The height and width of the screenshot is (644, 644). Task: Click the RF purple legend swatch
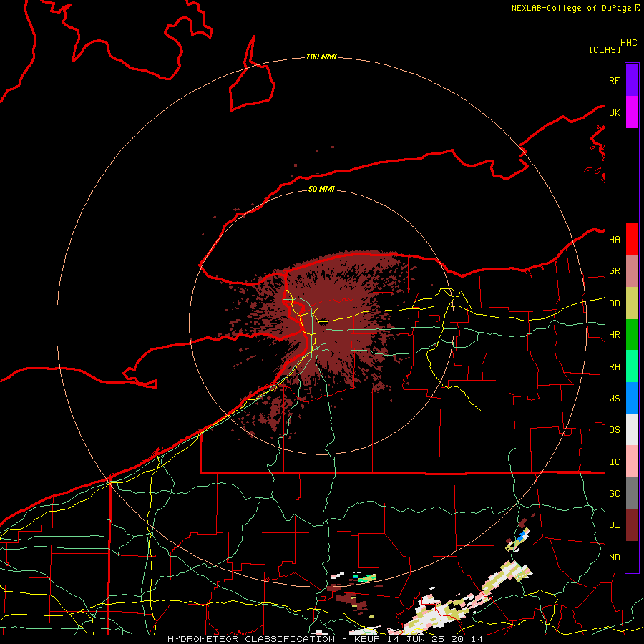point(632,80)
